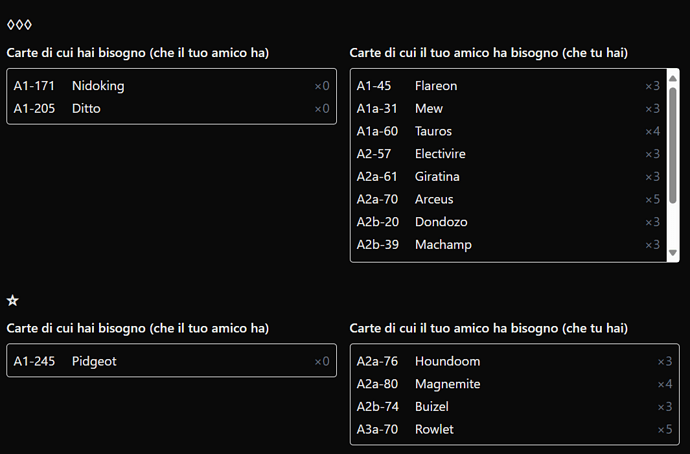Select the A1-171 Nidoking row
The height and width of the screenshot is (454, 690).
coord(172,86)
